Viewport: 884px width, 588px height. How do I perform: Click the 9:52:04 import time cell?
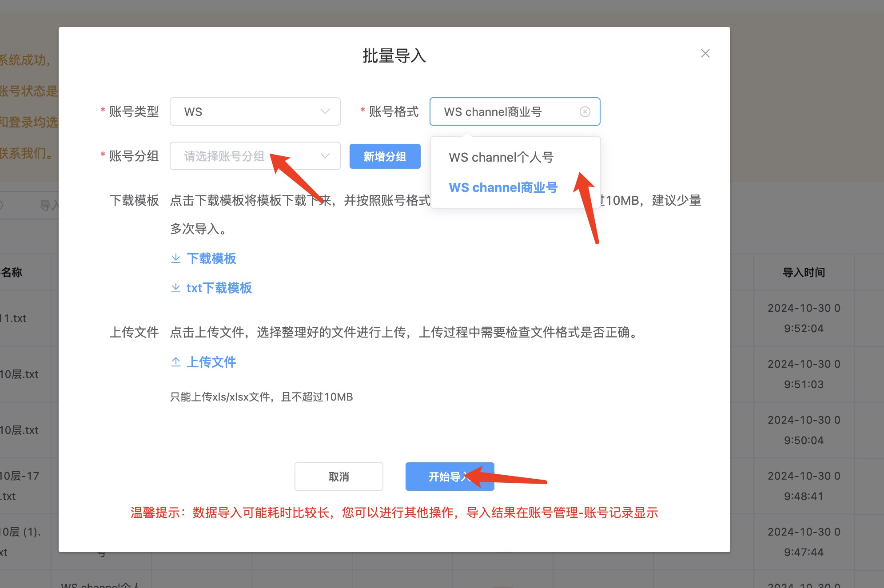click(804, 328)
